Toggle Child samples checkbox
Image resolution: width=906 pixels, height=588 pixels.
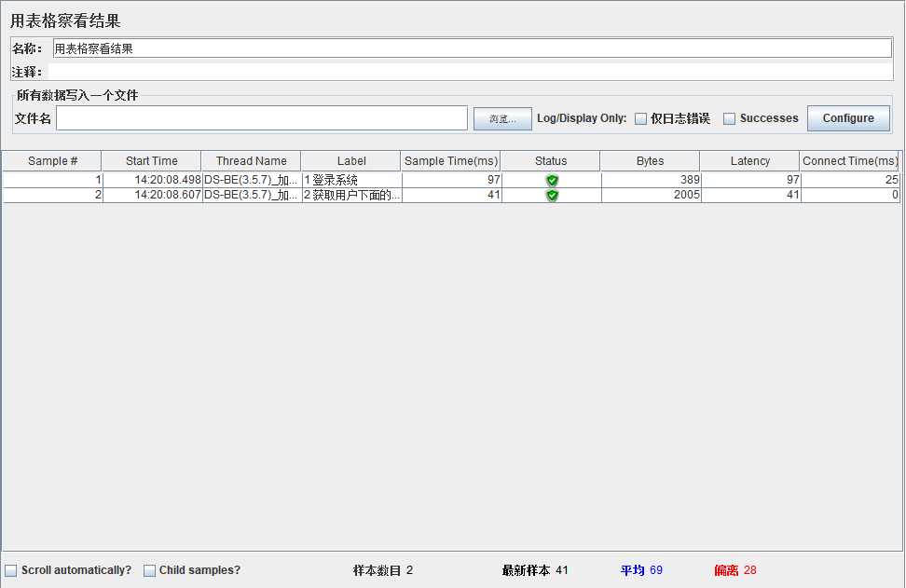[149, 570]
